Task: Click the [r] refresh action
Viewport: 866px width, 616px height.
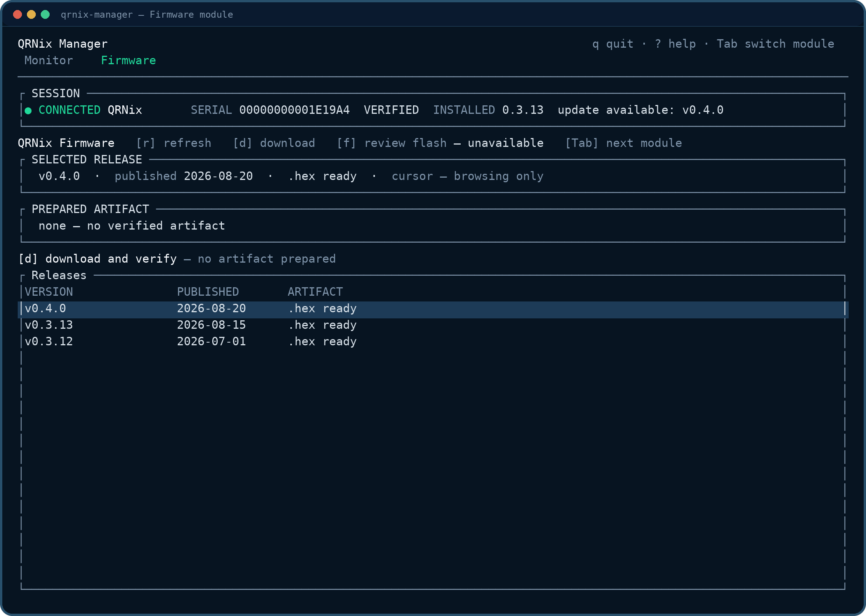Action: coord(174,143)
